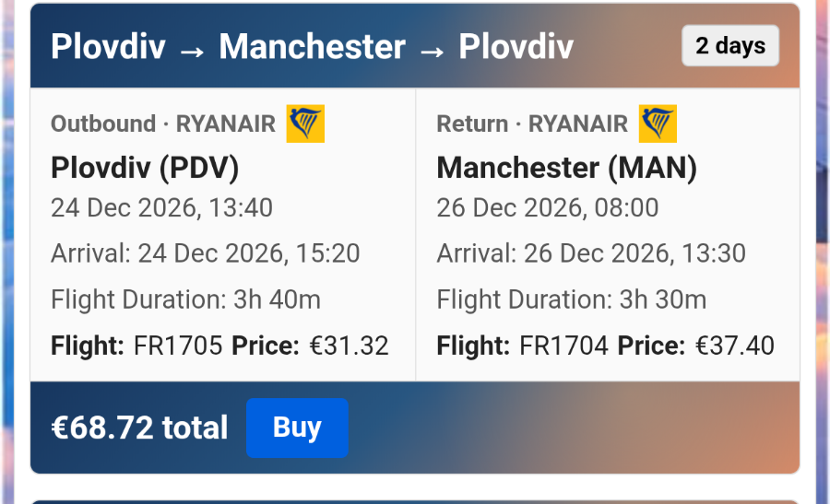Click the Ryanair logo on return flight

click(x=658, y=123)
